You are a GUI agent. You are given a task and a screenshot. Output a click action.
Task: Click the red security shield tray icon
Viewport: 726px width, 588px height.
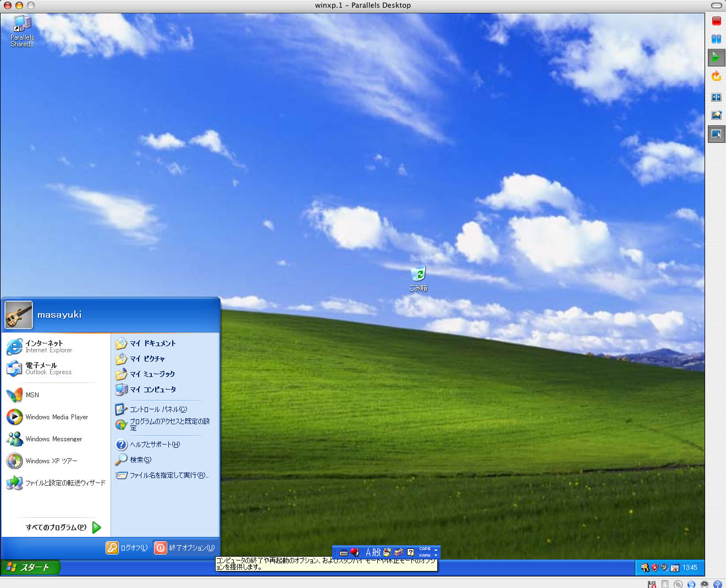pos(654,568)
